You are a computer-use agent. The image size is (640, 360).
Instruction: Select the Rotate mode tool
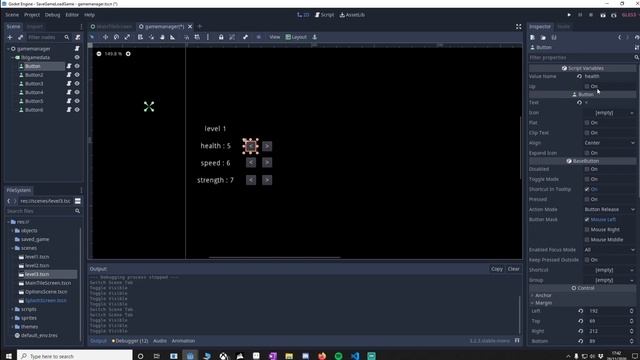pos(116,37)
